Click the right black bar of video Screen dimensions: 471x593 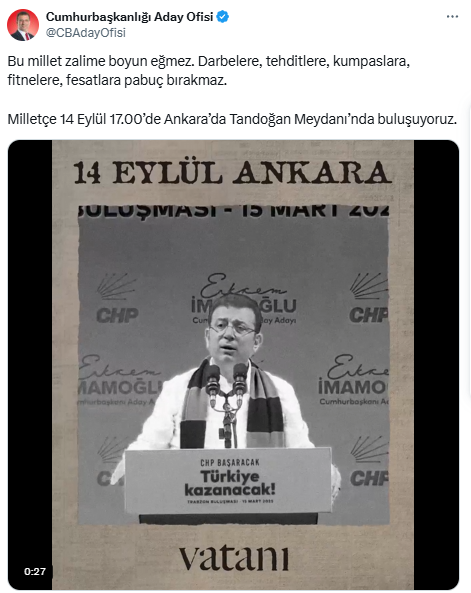point(436,365)
